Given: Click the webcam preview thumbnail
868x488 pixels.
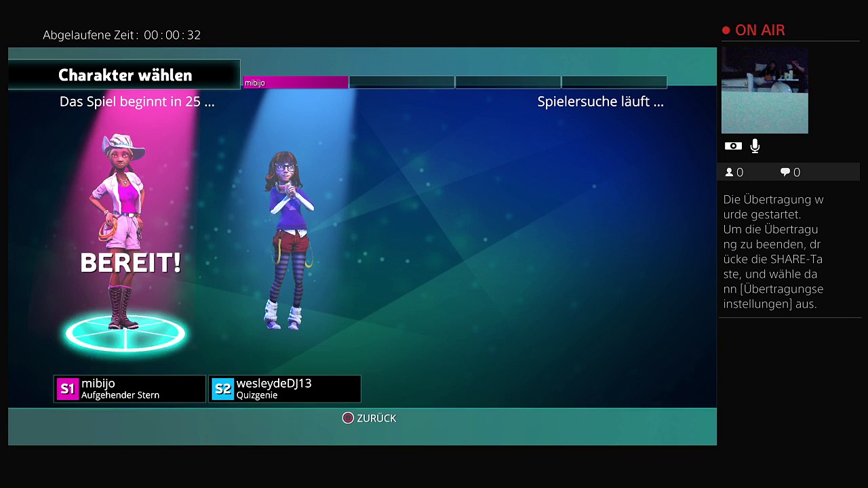Looking at the screenshot, I should [764, 90].
